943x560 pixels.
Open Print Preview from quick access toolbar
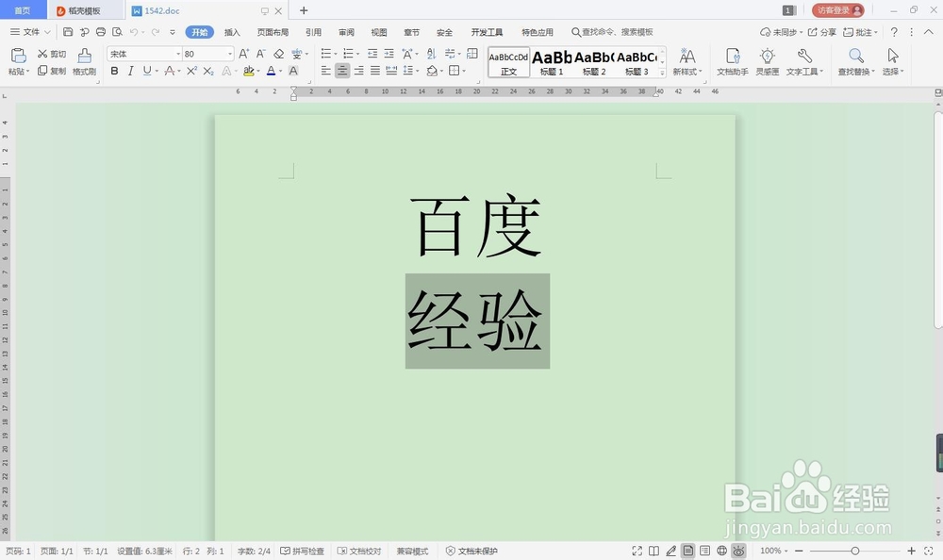117,32
